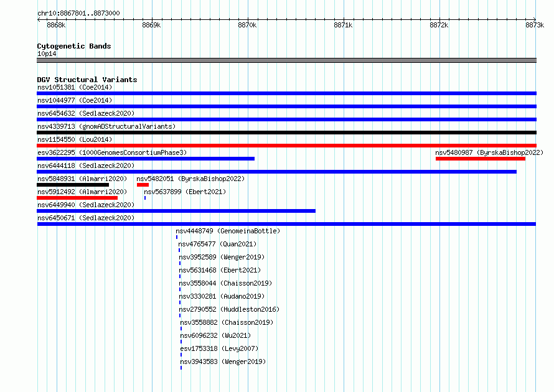Click nsv3943583 (Wenger2019) label
This screenshot has width=554, height=392.
tap(223, 362)
